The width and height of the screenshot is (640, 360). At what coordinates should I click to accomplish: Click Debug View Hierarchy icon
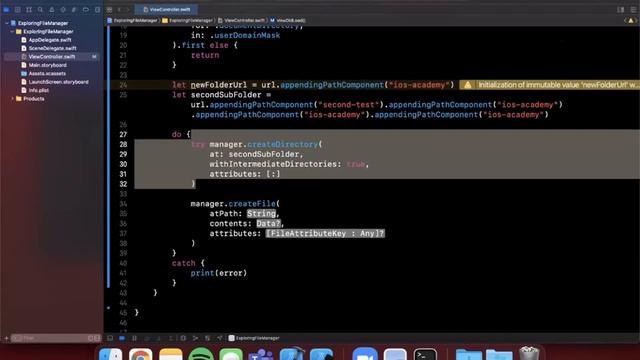(183, 338)
